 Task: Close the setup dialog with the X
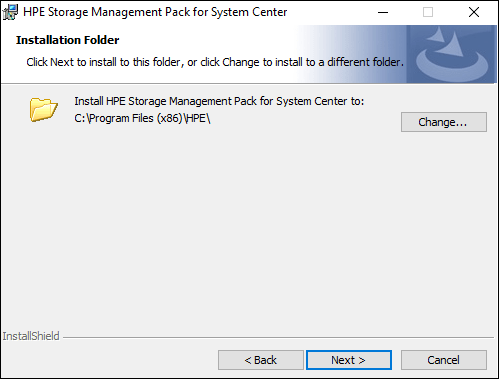tap(474, 12)
